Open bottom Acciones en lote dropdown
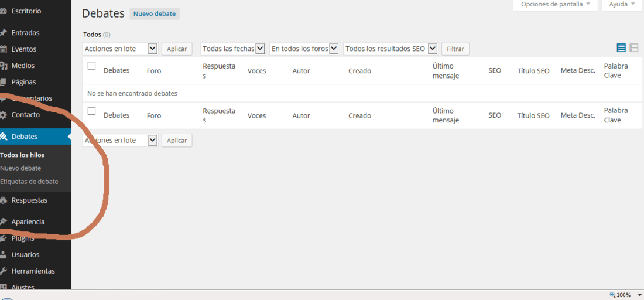644x300 pixels. [x=121, y=140]
